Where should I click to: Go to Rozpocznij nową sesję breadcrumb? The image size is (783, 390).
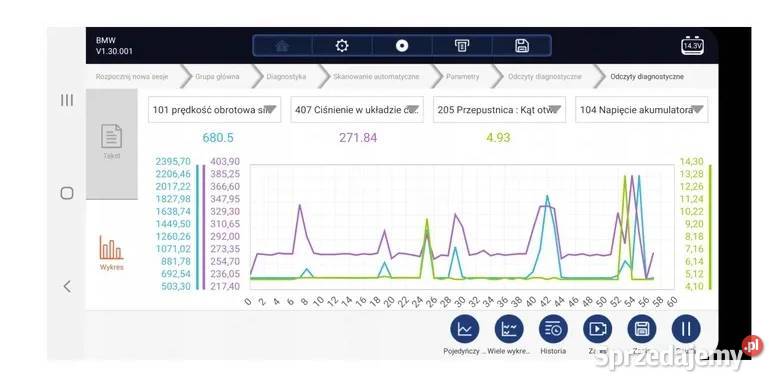tap(132, 77)
